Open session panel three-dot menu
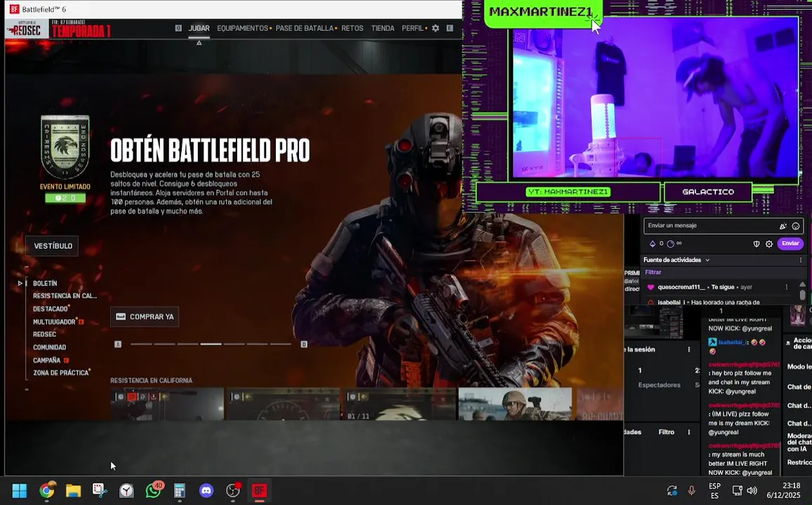812x505 pixels. [x=688, y=350]
